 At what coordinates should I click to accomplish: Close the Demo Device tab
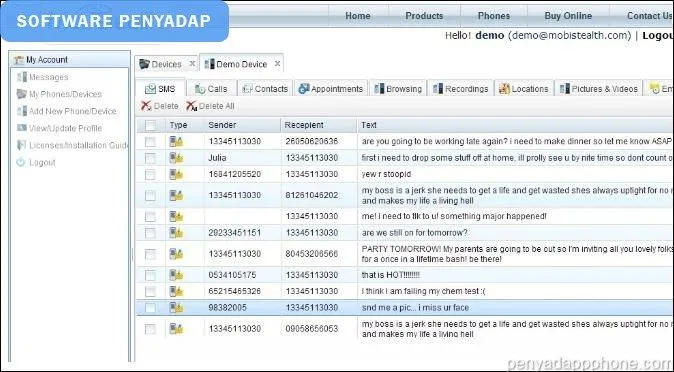click(x=277, y=64)
